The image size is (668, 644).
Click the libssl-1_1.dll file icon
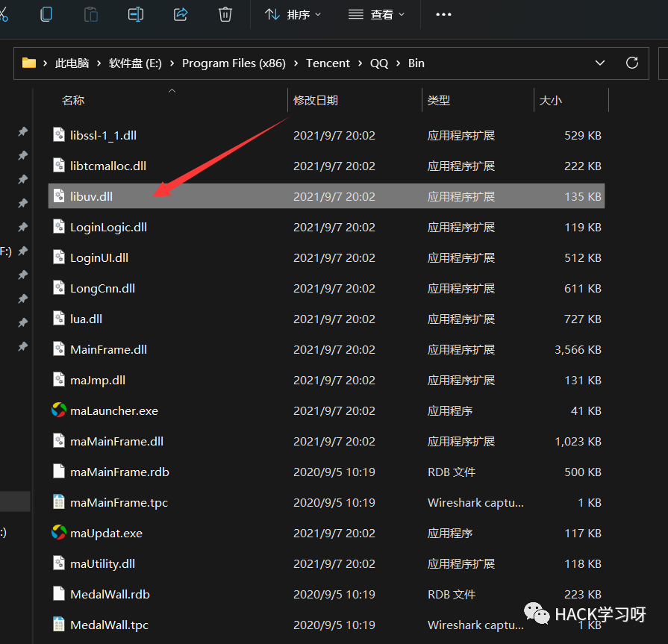pos(59,134)
